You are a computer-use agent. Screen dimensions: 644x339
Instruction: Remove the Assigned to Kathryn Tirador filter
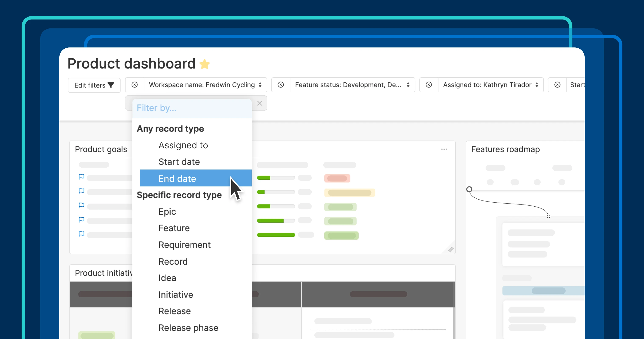(429, 85)
